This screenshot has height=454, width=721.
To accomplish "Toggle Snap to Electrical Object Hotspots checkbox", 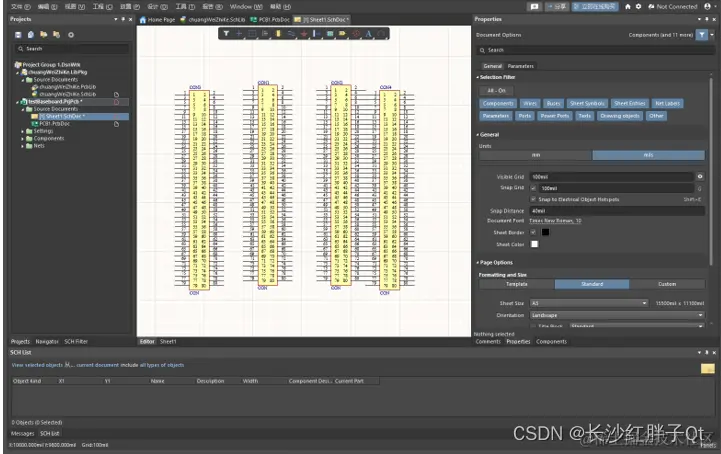I will [533, 199].
